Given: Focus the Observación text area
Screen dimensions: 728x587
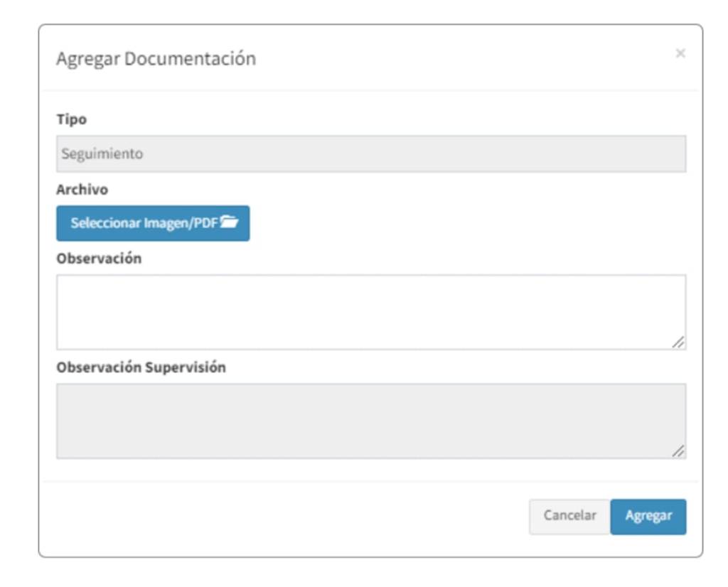Looking at the screenshot, I should coord(371,312).
